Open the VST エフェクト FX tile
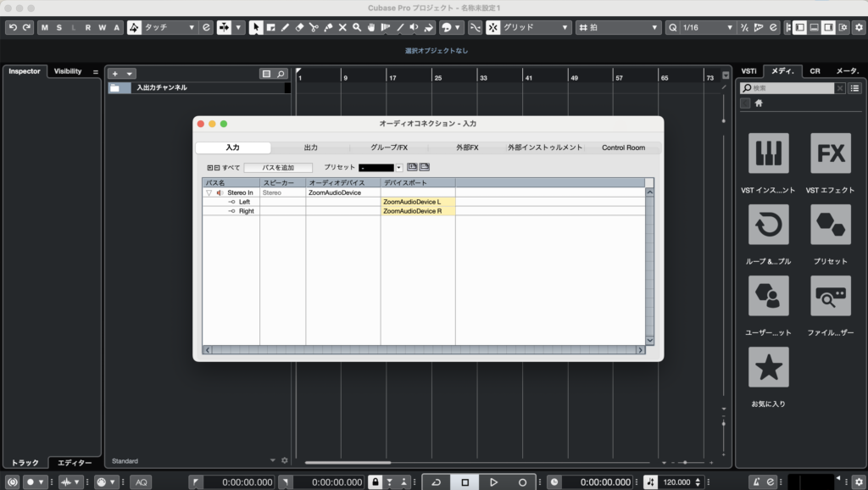This screenshot has width=868, height=490. coord(830,153)
